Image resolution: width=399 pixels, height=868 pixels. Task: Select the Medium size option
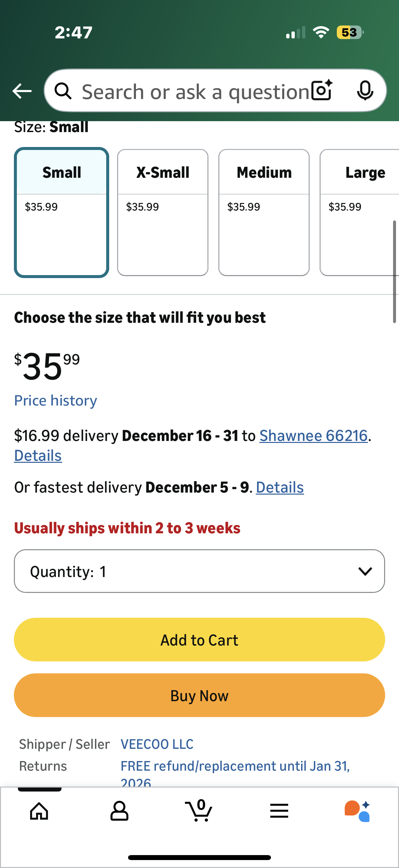pyautogui.click(x=264, y=212)
